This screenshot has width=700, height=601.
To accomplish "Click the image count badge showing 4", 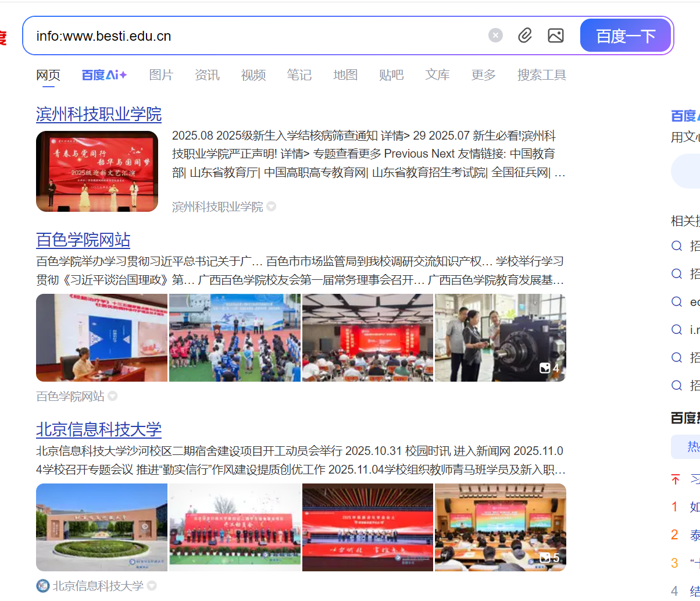I will coord(549,368).
